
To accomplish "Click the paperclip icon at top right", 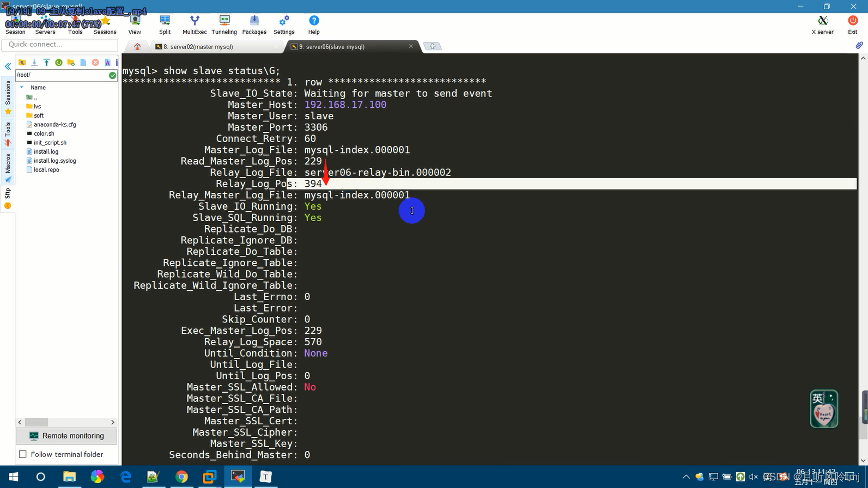I will (859, 45).
